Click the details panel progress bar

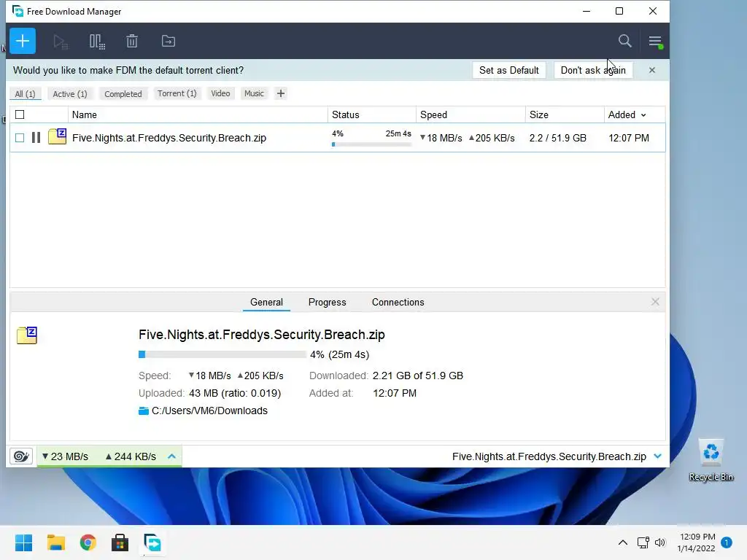click(x=222, y=354)
